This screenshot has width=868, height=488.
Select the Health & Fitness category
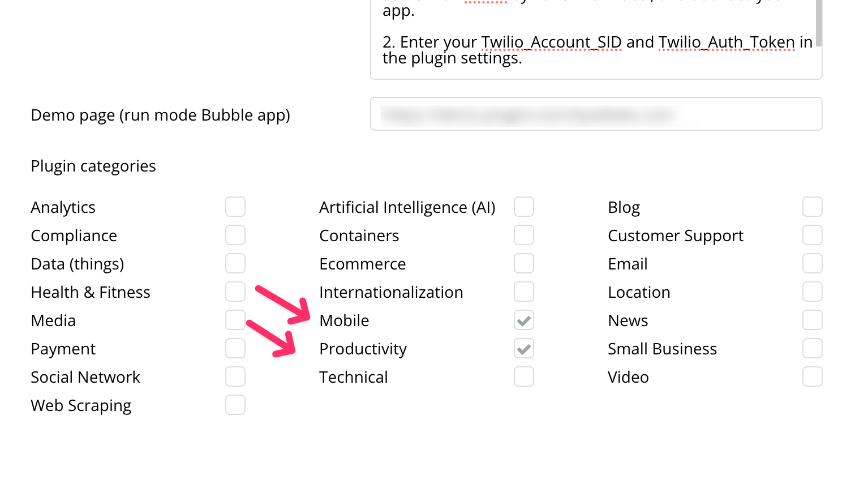click(x=235, y=292)
